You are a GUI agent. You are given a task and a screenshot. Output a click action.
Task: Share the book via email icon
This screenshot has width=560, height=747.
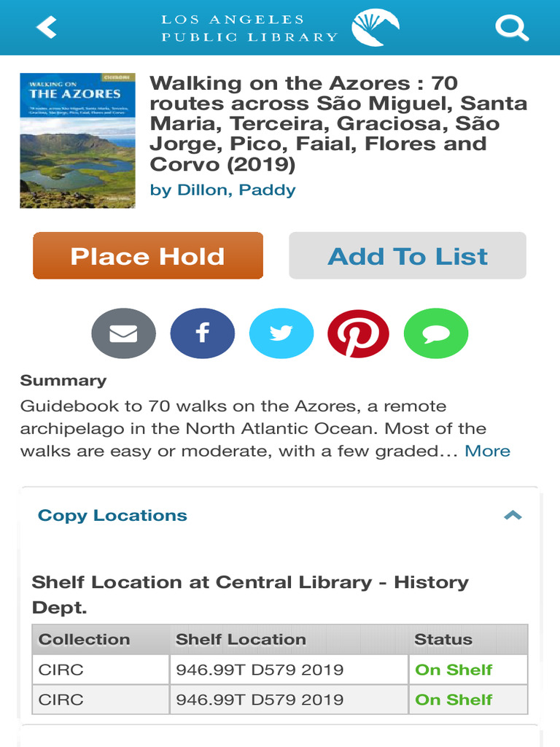pos(123,333)
